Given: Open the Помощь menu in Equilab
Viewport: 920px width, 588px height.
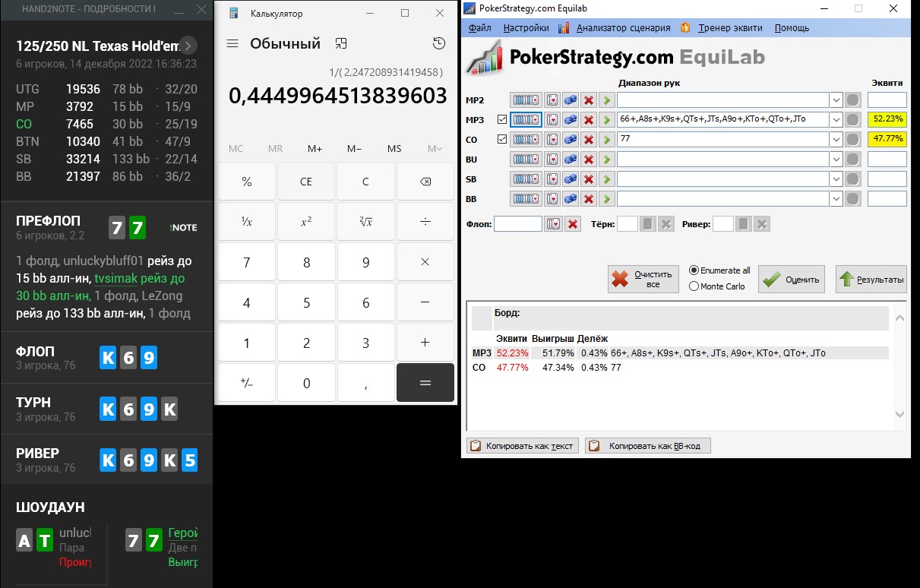Looking at the screenshot, I should tap(792, 28).
